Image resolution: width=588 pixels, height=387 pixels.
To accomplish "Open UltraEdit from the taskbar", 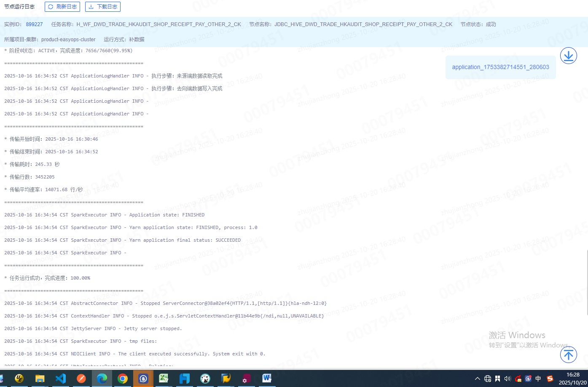I will pyautogui.click(x=19, y=379).
